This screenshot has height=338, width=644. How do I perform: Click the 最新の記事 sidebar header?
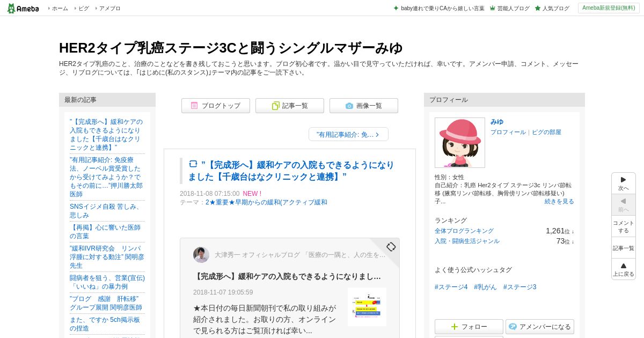pyautogui.click(x=107, y=100)
